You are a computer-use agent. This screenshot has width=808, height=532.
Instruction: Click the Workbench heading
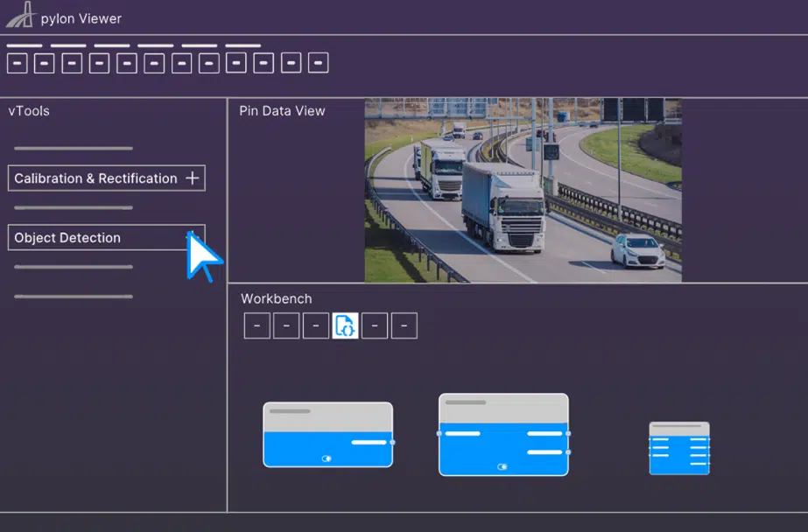tap(277, 298)
